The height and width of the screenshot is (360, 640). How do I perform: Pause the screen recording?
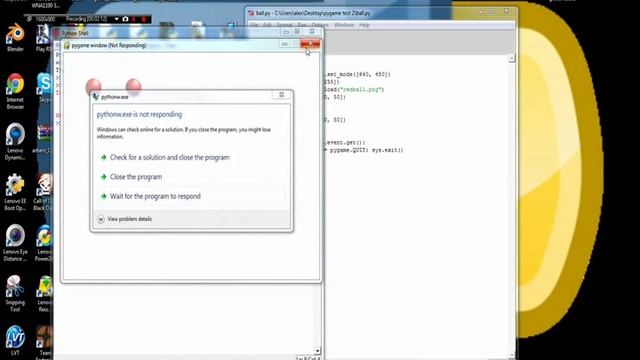tap(134, 19)
